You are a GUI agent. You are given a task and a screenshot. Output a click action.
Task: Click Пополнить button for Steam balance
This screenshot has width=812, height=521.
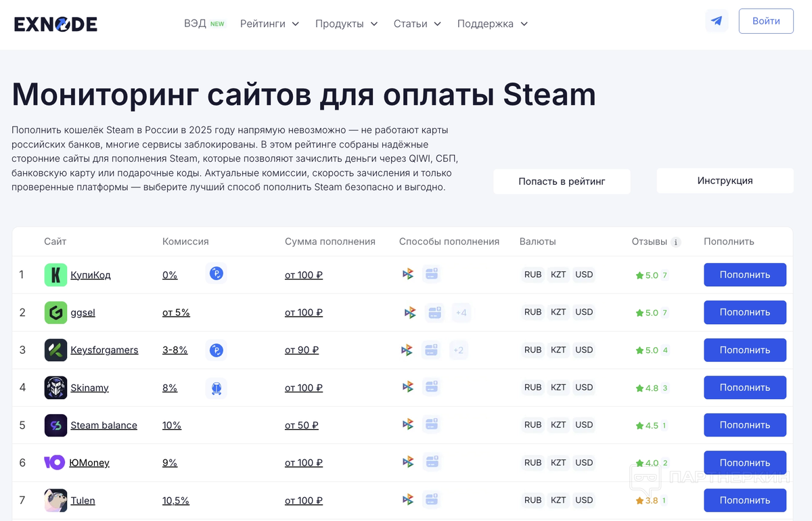coord(745,425)
